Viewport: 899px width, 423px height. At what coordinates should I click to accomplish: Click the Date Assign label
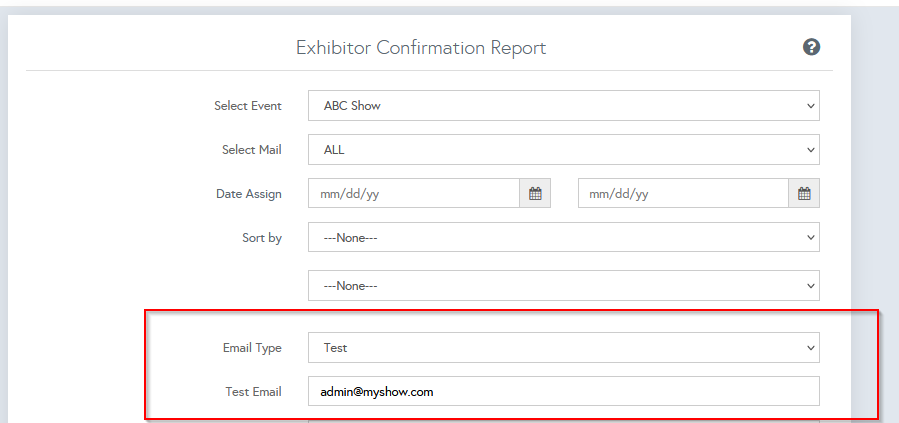click(248, 194)
